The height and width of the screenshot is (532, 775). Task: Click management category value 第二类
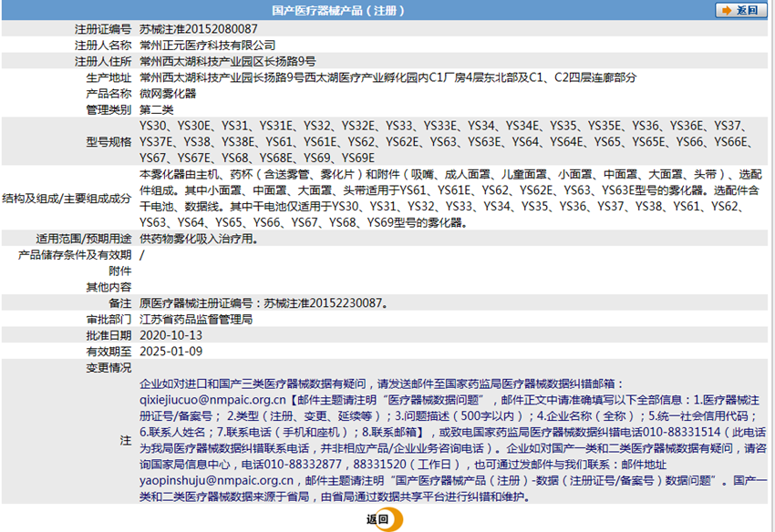[x=156, y=109]
